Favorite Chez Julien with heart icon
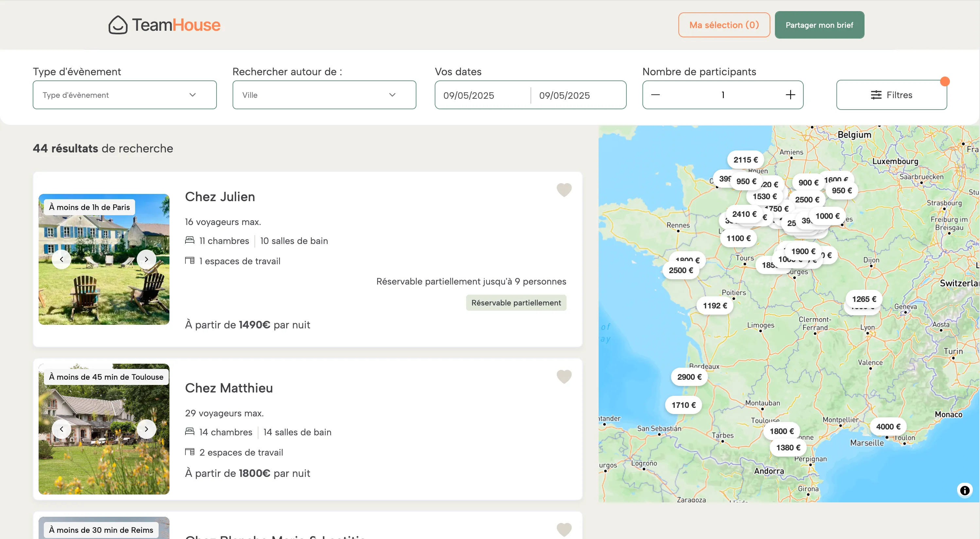Image resolution: width=980 pixels, height=539 pixels. pyautogui.click(x=564, y=189)
